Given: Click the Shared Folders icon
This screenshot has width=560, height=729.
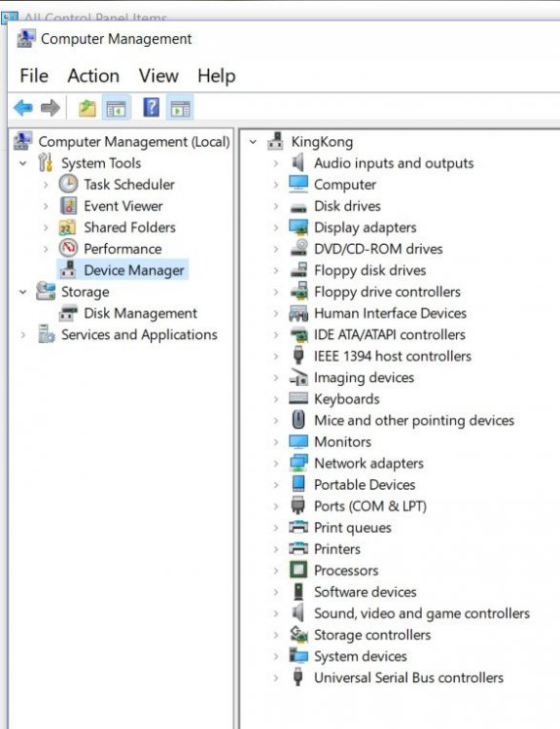Looking at the screenshot, I should point(68,227).
